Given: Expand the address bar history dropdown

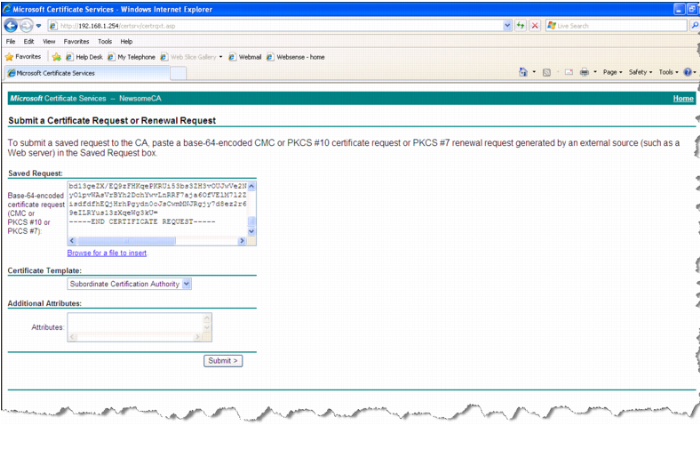Looking at the screenshot, I should (x=507, y=26).
